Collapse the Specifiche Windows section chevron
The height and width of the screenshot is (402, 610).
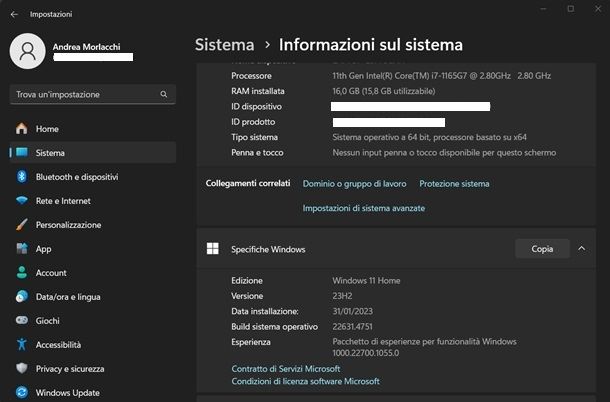click(582, 248)
